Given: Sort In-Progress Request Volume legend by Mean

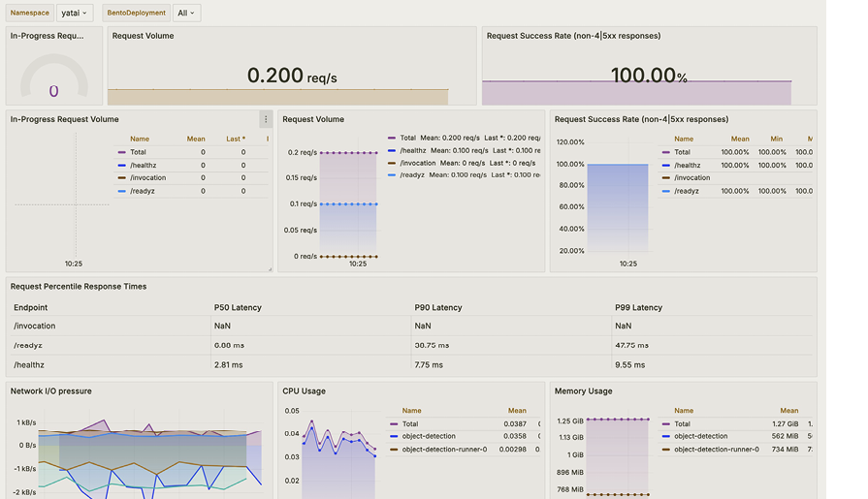Looking at the screenshot, I should [196, 139].
